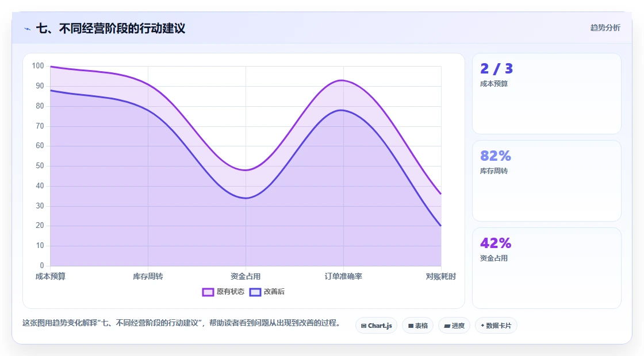Screen dimensions: 644x356
Task: Open the 42% 资金占用 data card
Action: coord(547,268)
